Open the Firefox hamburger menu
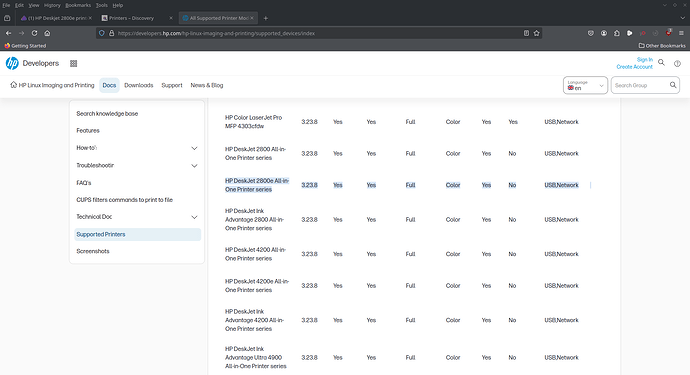690x375 pixels. click(681, 33)
